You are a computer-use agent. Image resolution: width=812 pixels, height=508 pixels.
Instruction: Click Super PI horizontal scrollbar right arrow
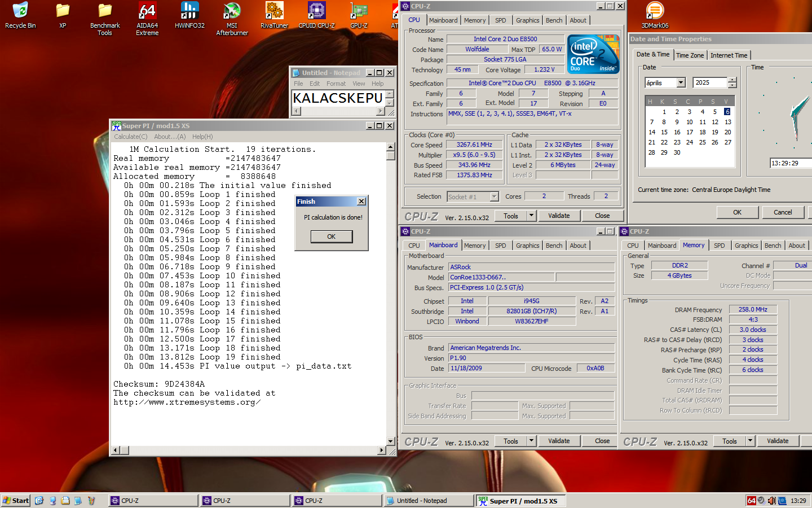(x=382, y=450)
